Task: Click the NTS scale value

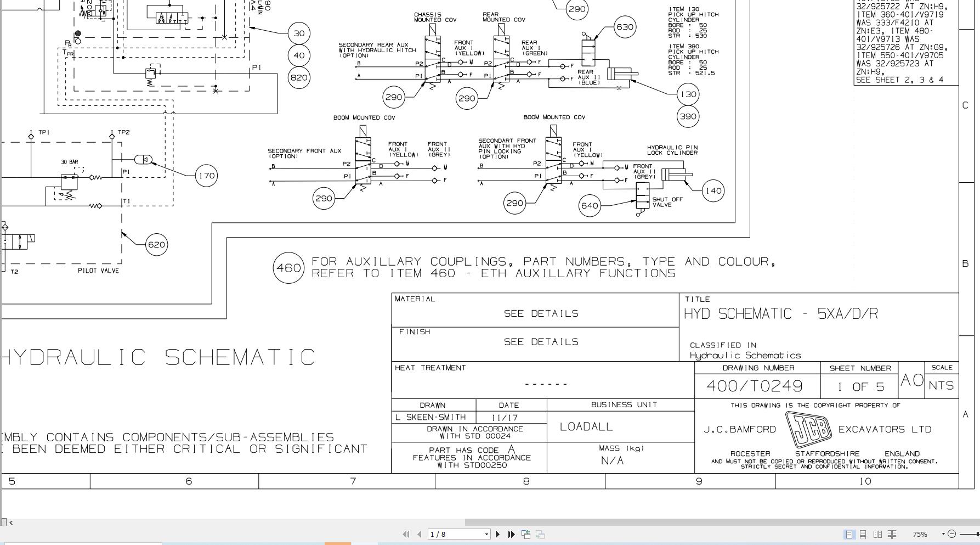Action: tap(941, 386)
